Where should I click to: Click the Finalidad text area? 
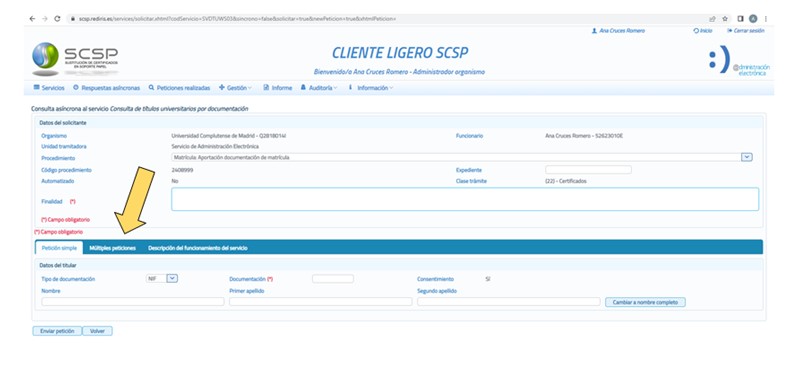[x=465, y=199]
